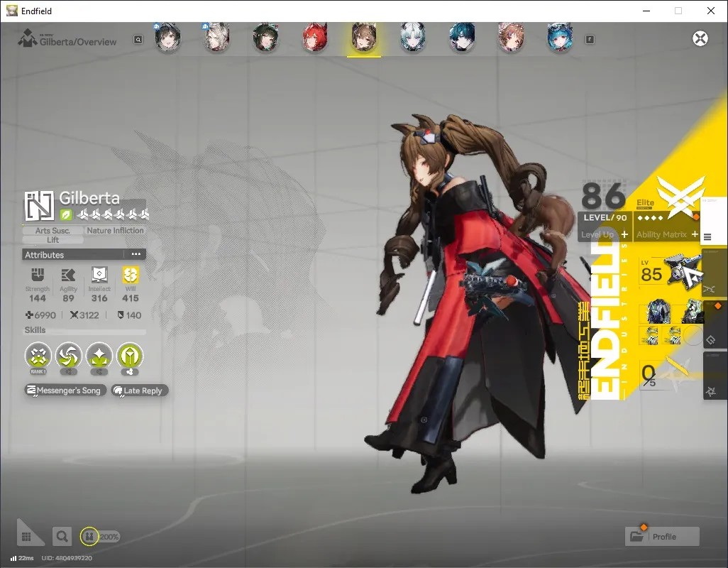728x568 pixels.
Task: Click the defense value 140
Action: click(x=130, y=315)
